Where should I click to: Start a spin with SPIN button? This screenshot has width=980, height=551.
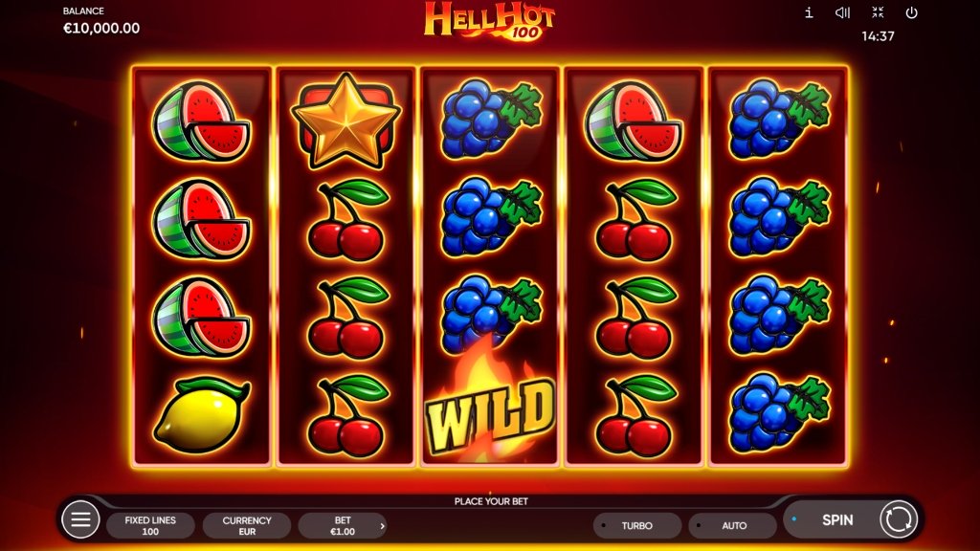[x=837, y=519]
